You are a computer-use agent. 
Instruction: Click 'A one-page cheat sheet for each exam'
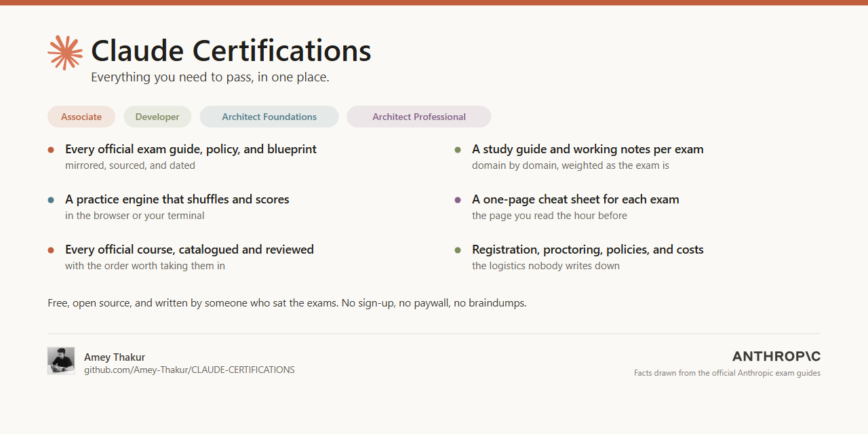576,199
